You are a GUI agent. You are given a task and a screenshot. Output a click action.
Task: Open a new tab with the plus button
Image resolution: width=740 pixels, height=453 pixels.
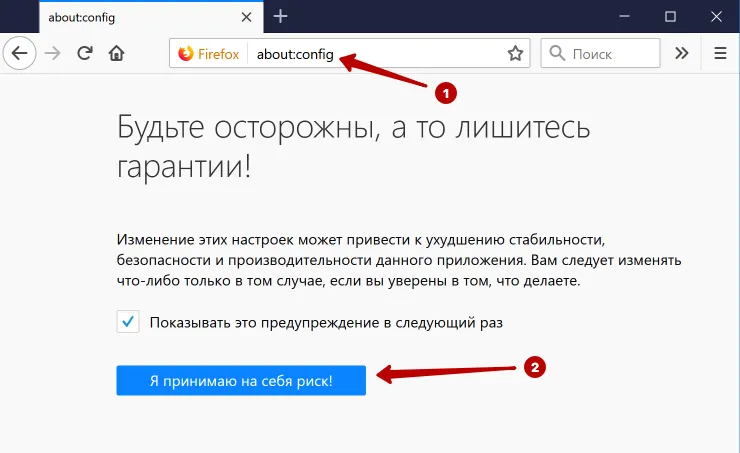pyautogui.click(x=280, y=17)
